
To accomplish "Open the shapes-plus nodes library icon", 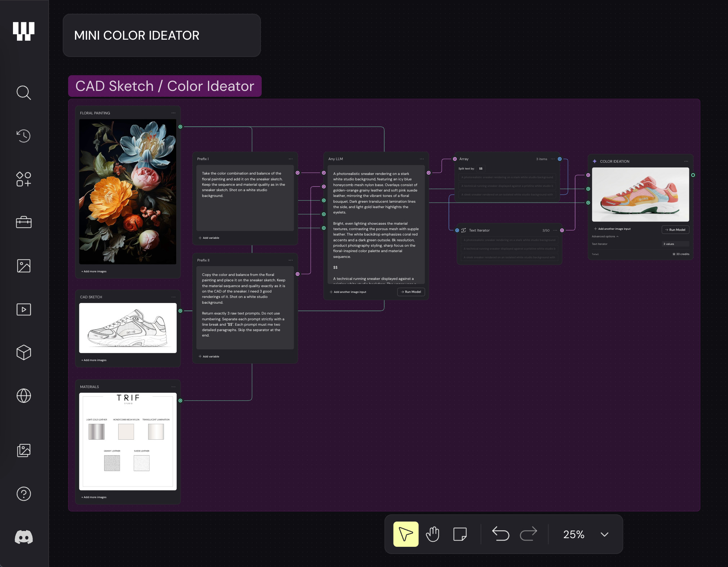I will click(x=24, y=179).
